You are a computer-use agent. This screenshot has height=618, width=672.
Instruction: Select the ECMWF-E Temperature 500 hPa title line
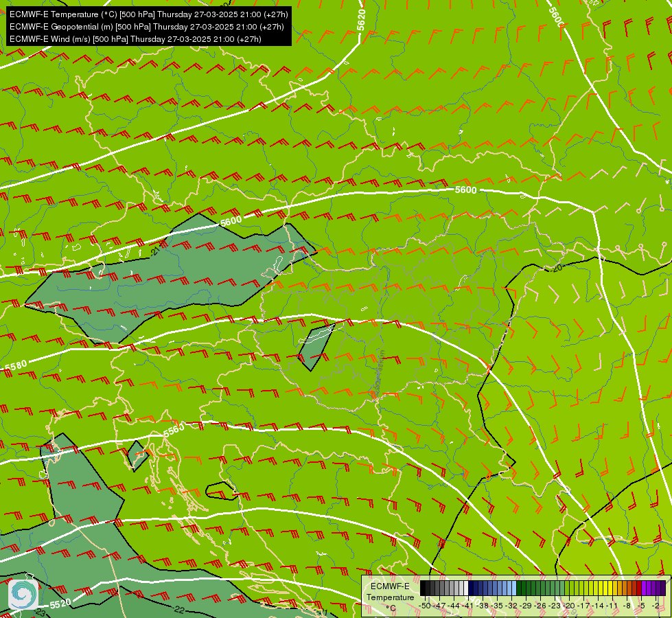tap(149, 14)
